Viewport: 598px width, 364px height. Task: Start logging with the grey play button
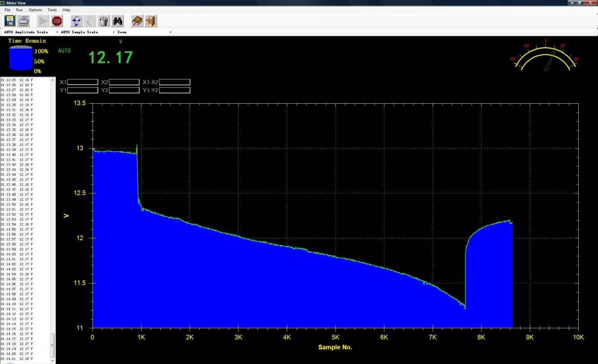click(x=43, y=21)
